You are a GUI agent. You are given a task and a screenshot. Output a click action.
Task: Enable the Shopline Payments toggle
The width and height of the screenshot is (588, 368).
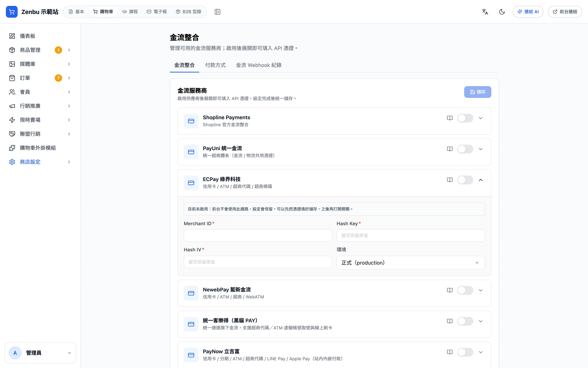(x=465, y=118)
